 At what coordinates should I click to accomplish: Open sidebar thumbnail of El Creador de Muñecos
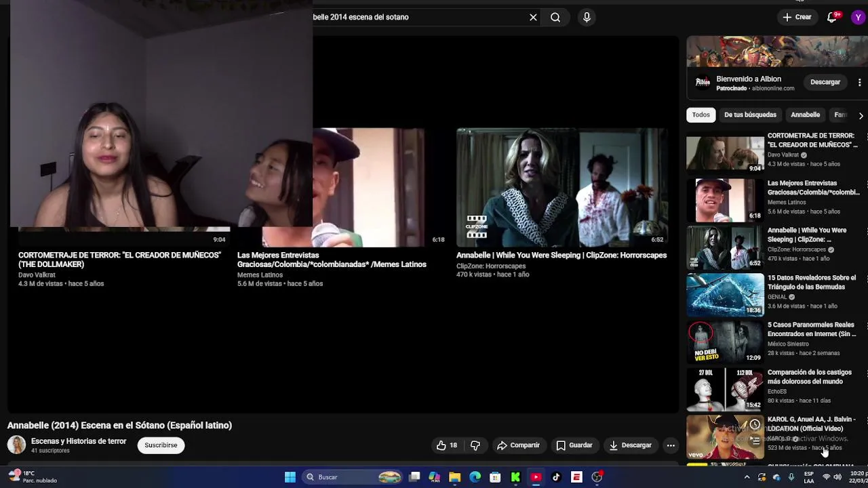725,153
